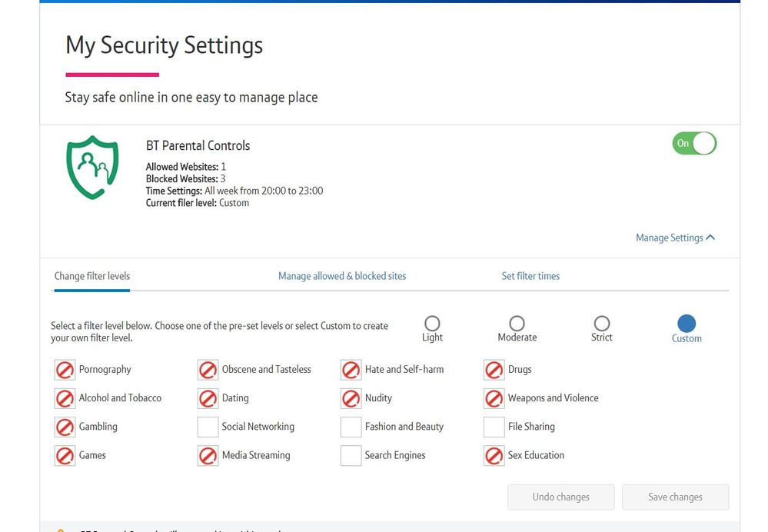The width and height of the screenshot is (768, 532).
Task: Toggle the Hate and Self-harm block
Action: [351, 370]
